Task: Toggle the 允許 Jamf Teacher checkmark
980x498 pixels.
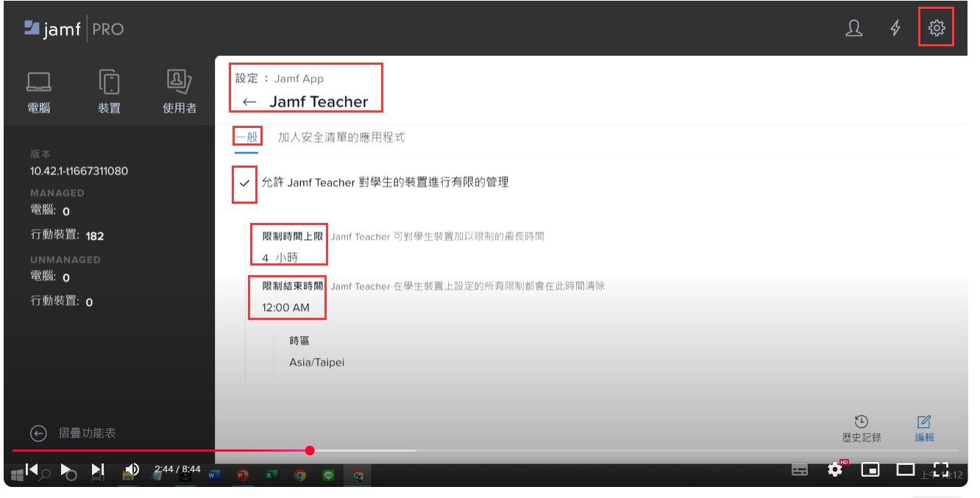Action: pyautogui.click(x=245, y=182)
